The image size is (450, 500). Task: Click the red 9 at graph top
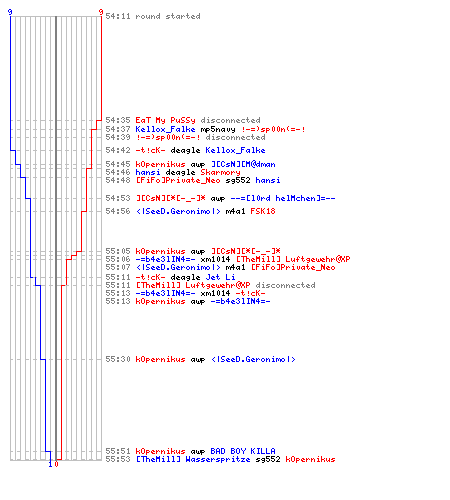click(101, 12)
